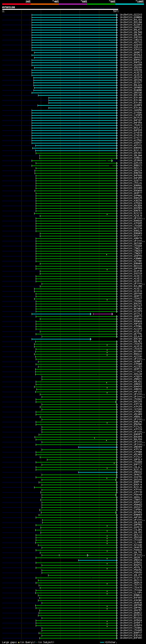This screenshot has height=644, width=146.
Task: Select the UniRef100_D0EYH3 label
Action: [131, 37]
